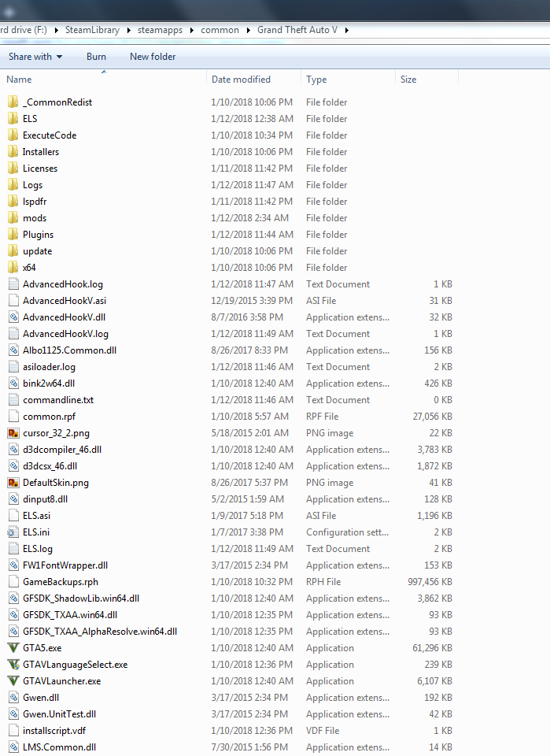This screenshot has width=550, height=756.
Task: Select the Plugins folder icon
Action: [13, 235]
